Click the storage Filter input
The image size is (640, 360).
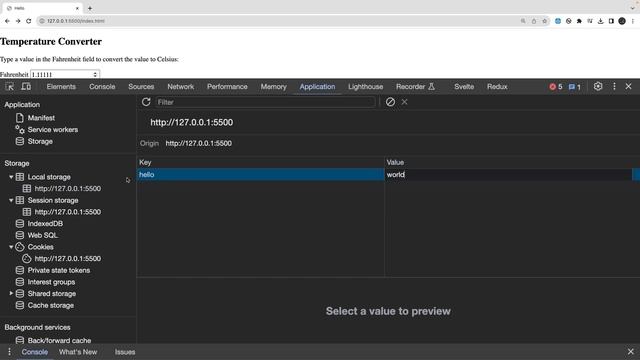coord(265,102)
